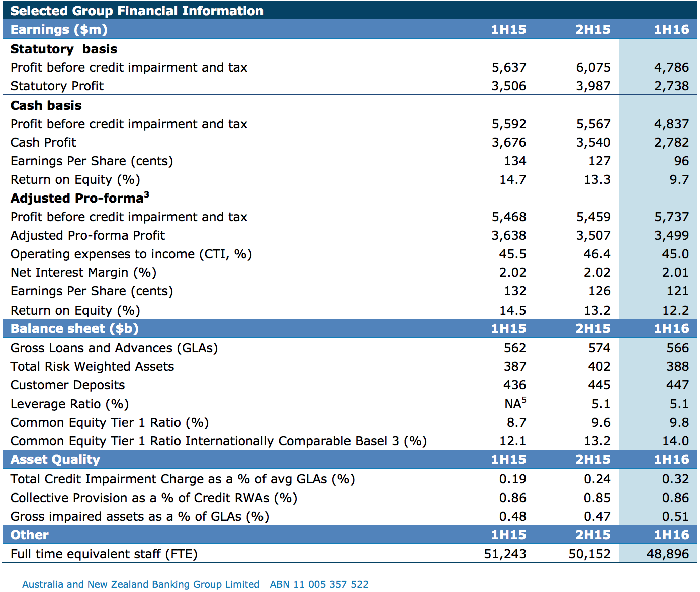Select the 'Cash basis' subheading
Screen dimensions: 700x592
tap(46, 105)
